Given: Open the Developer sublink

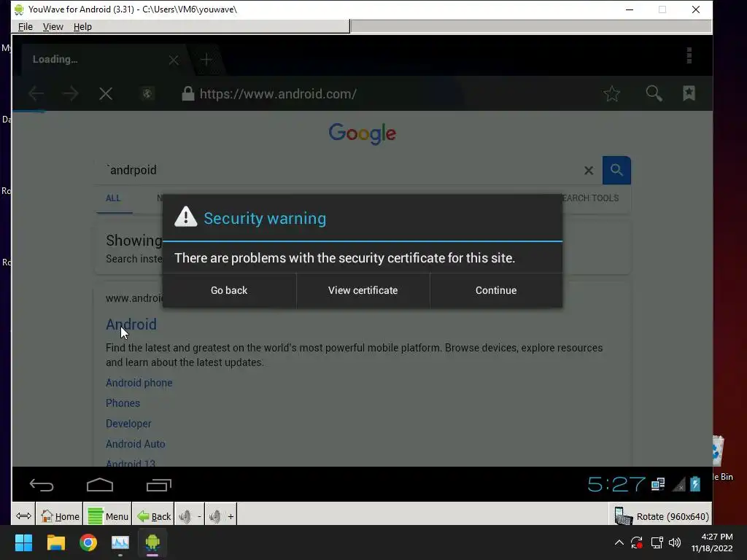Looking at the screenshot, I should pos(128,424).
